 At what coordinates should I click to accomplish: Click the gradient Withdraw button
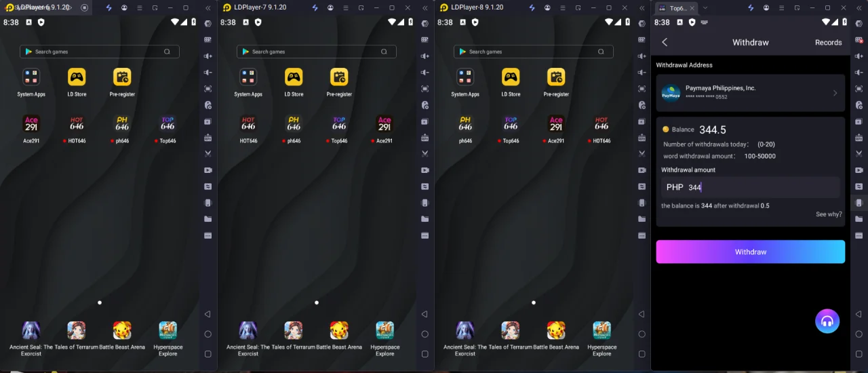[750, 252]
